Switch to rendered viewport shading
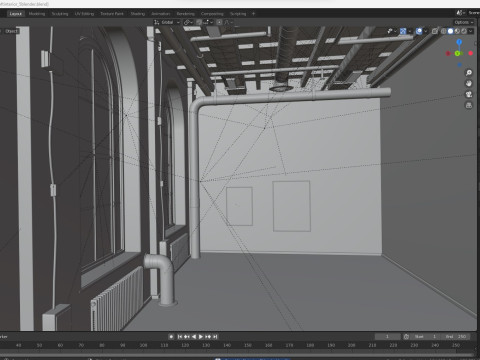 (464, 31)
